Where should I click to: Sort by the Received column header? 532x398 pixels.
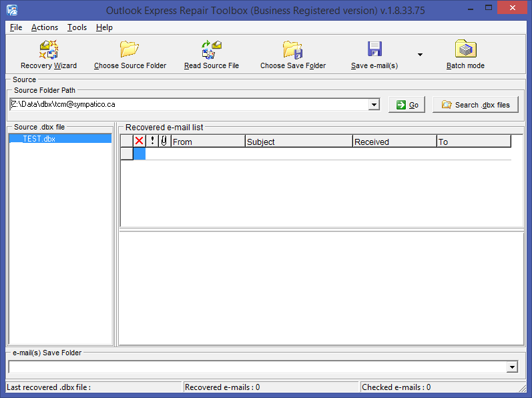click(x=395, y=141)
